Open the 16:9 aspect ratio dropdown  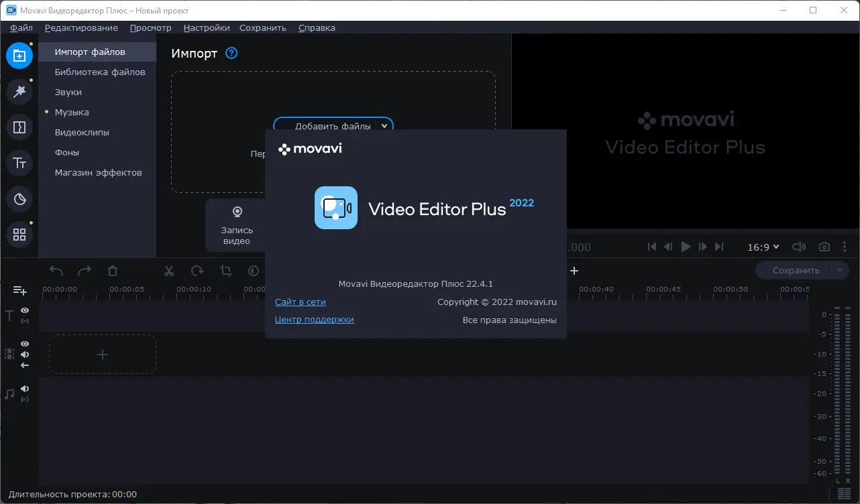pos(763,247)
